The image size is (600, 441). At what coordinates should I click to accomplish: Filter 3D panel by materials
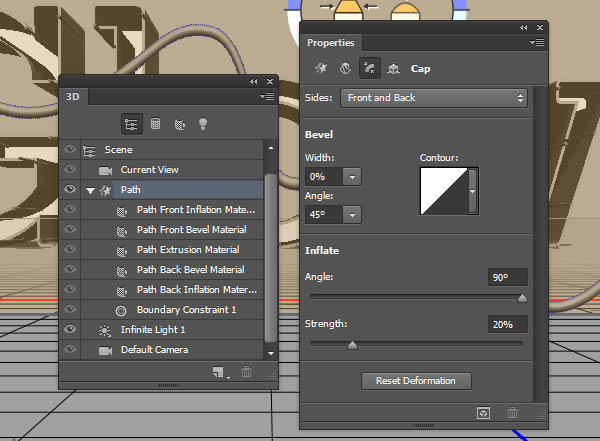pos(179,124)
